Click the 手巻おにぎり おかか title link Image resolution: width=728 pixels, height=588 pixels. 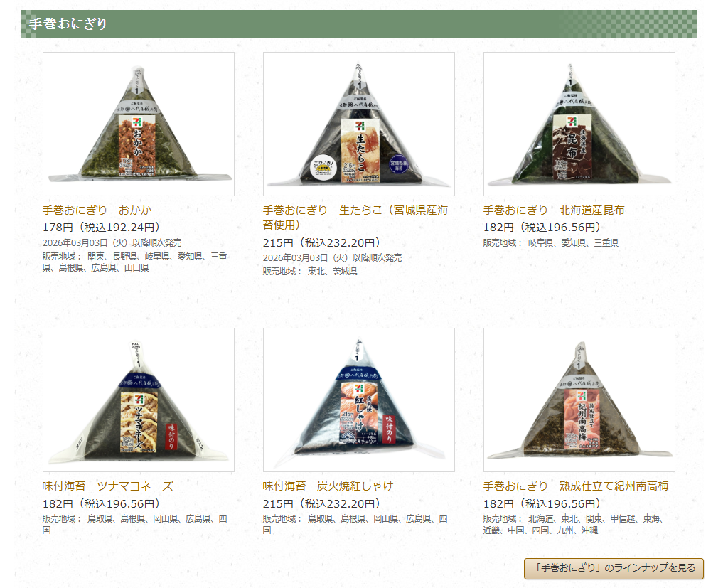coord(97,210)
